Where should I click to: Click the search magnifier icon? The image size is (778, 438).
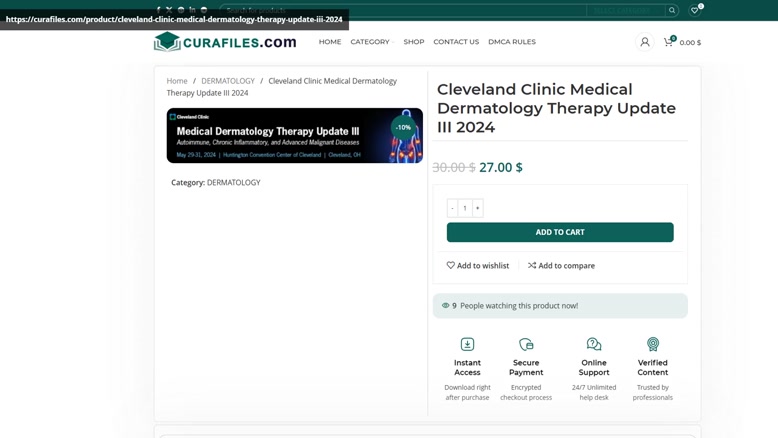pos(672,10)
